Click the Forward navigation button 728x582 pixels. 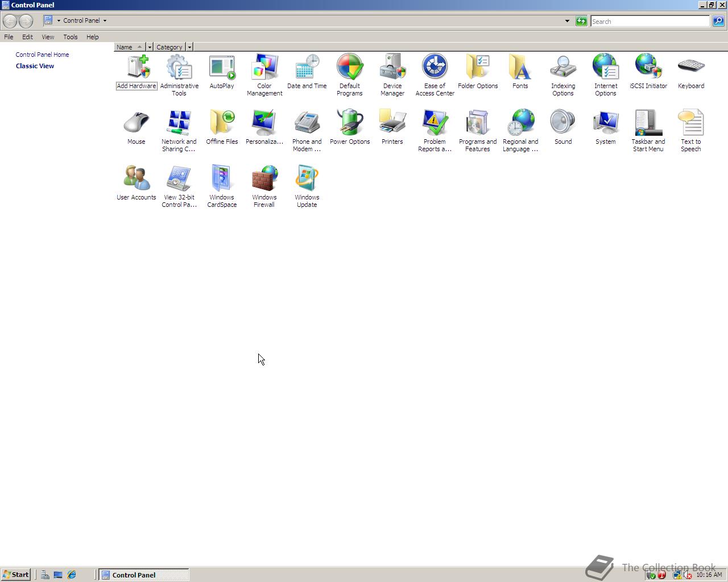(26, 21)
